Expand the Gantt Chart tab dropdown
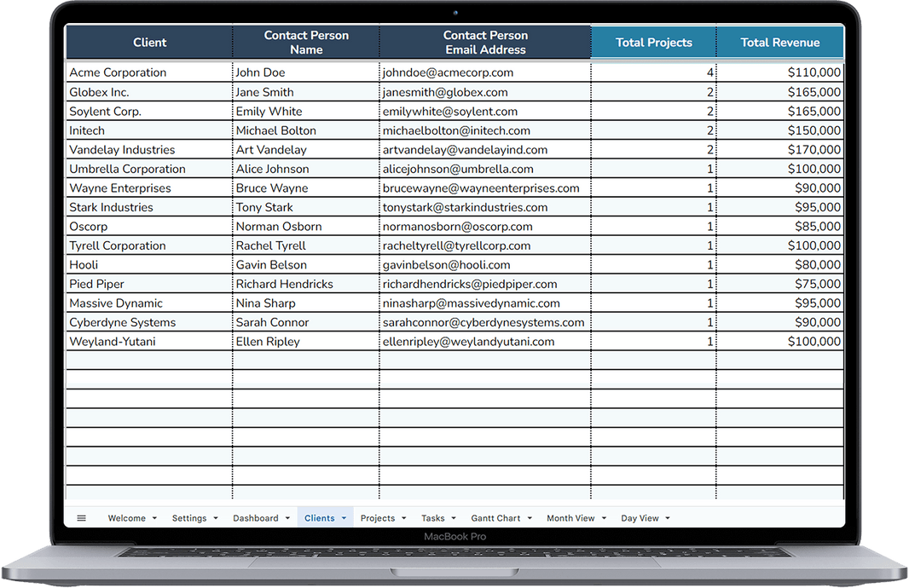 (x=529, y=517)
